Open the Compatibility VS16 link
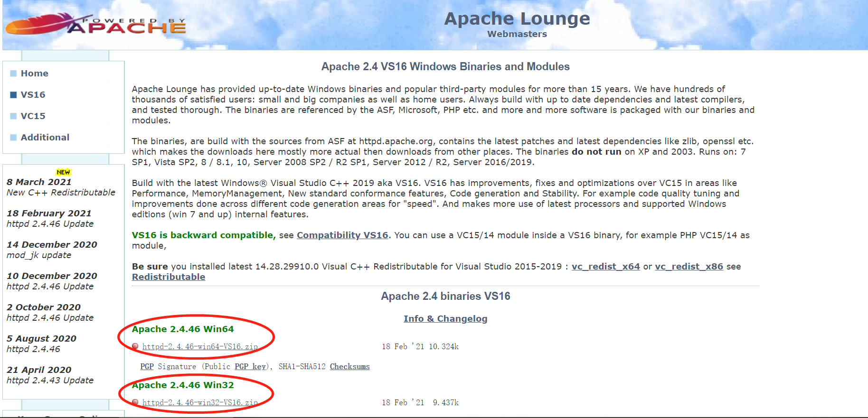This screenshot has height=418, width=868. tap(342, 235)
